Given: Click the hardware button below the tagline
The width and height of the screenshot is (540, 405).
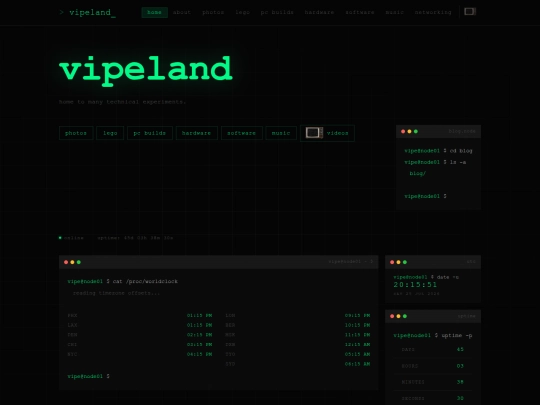Looking at the screenshot, I should [197, 133].
